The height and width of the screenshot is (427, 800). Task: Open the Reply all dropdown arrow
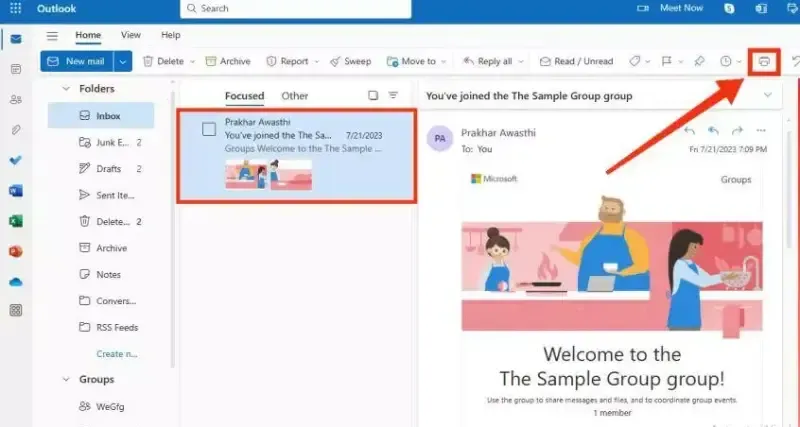521,62
